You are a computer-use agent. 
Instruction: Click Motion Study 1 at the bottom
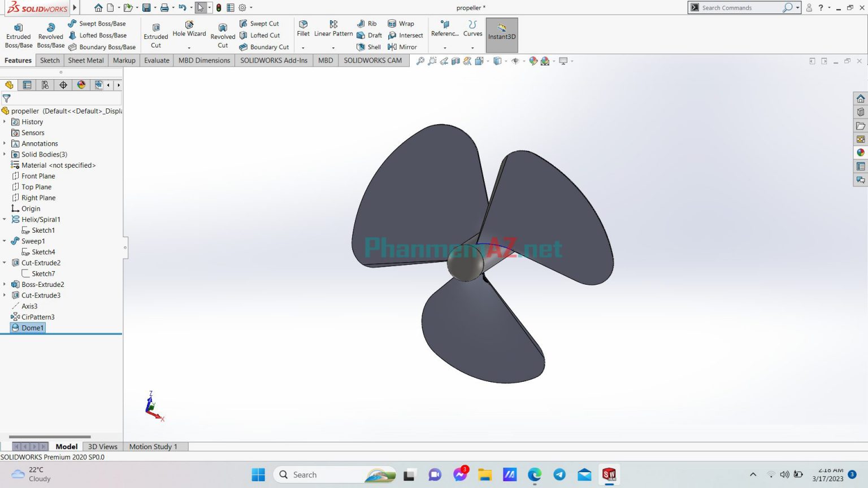coord(154,446)
